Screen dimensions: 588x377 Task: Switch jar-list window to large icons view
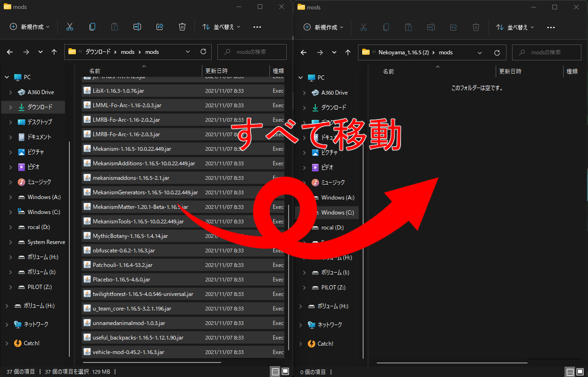[285, 372]
